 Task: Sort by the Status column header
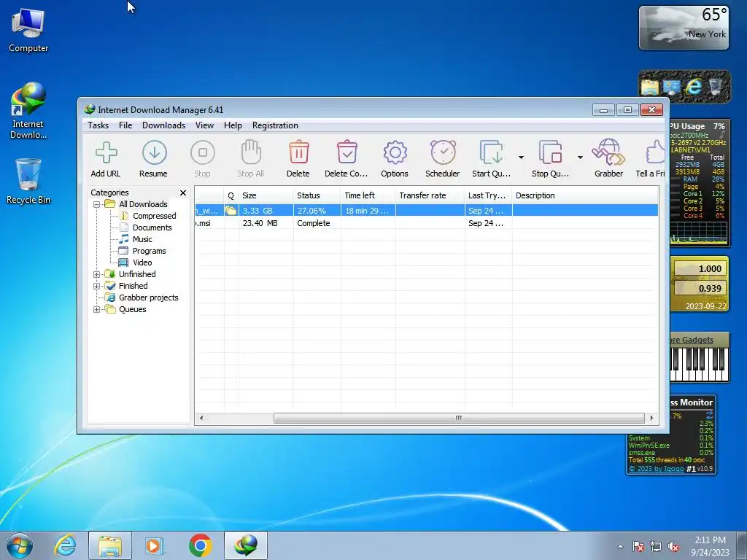tap(317, 195)
